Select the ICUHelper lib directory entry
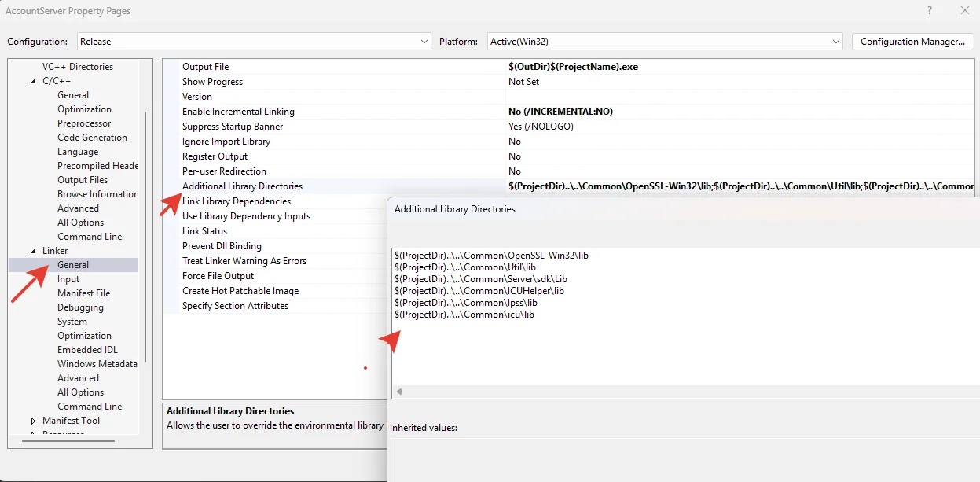The width and height of the screenshot is (980, 482). (479, 291)
